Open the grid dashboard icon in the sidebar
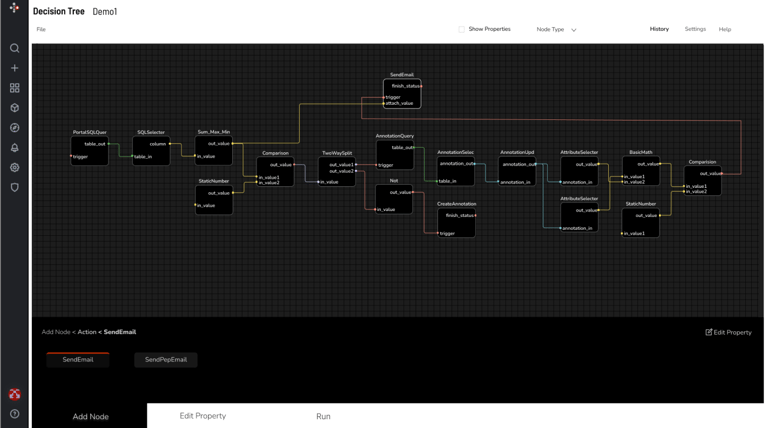The height and width of the screenshot is (428, 768). (15, 88)
